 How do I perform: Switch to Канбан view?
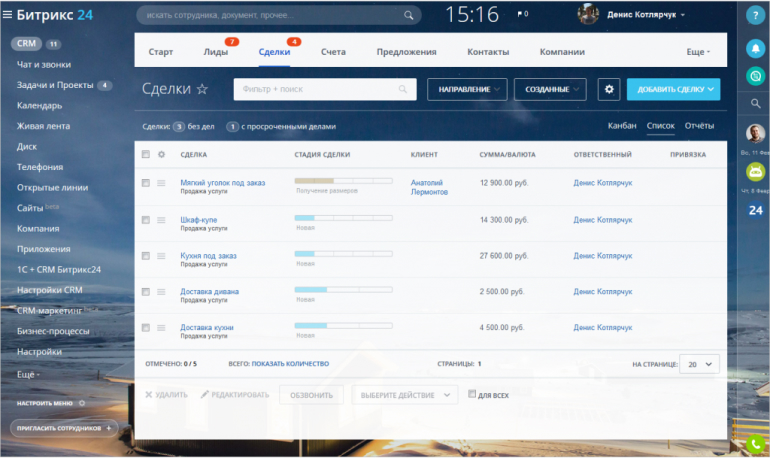(x=621, y=126)
